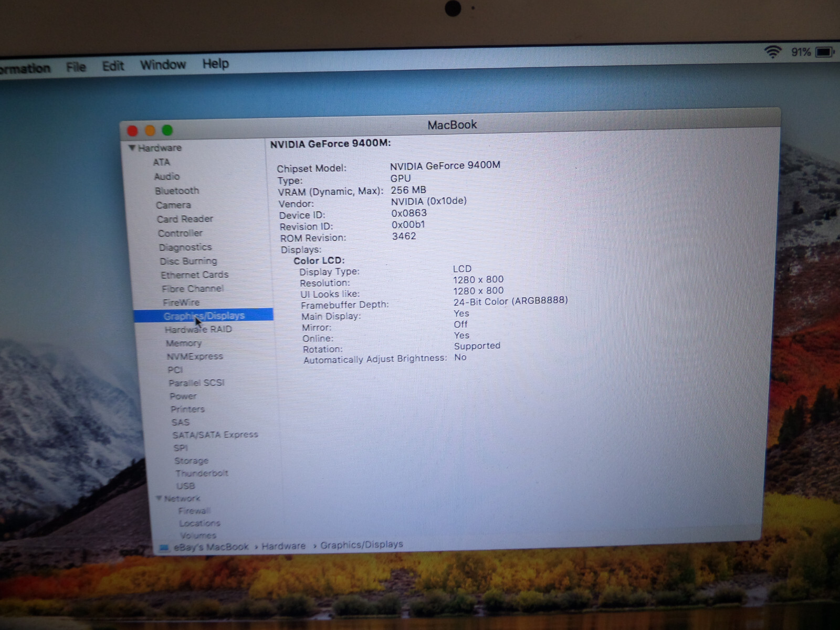Click the ROM Revision value 3462
This screenshot has height=630, width=840.
pyautogui.click(x=404, y=236)
